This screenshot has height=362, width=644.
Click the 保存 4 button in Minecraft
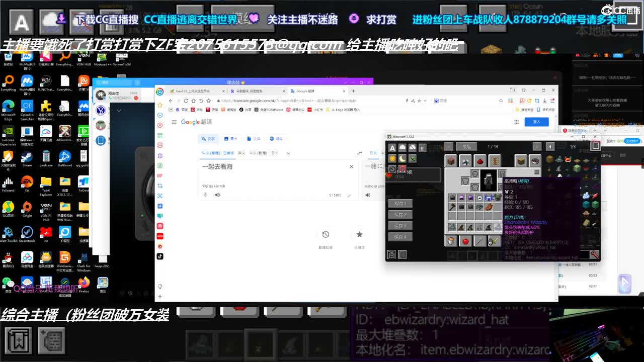point(400,237)
